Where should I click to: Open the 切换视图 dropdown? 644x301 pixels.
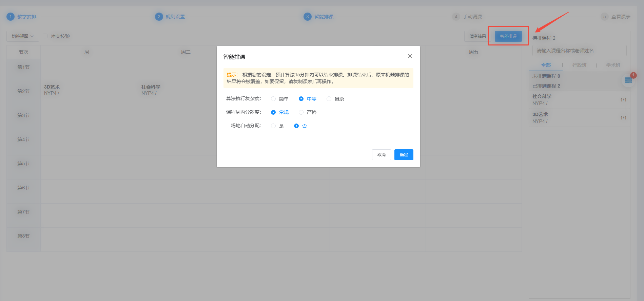(x=23, y=36)
